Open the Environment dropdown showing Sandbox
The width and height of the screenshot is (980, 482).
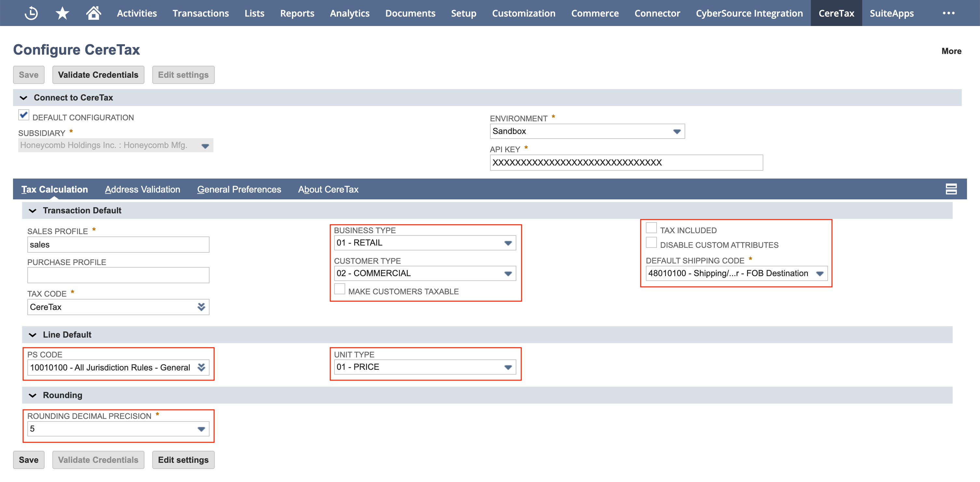point(587,131)
